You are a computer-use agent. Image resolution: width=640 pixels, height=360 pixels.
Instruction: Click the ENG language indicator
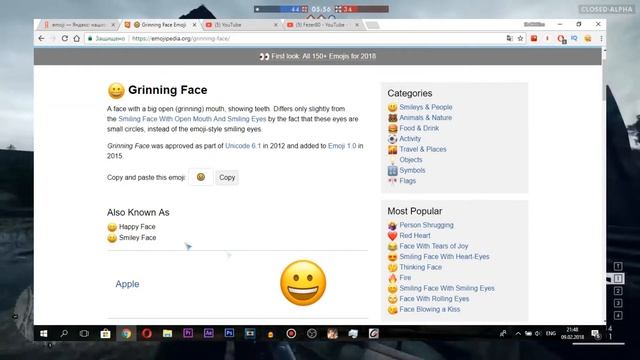(x=551, y=333)
